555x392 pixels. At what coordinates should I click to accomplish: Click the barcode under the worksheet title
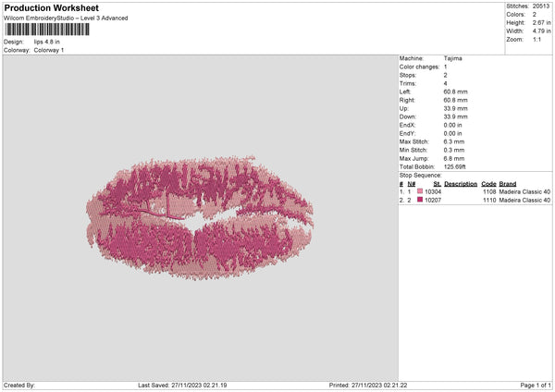[47, 29]
